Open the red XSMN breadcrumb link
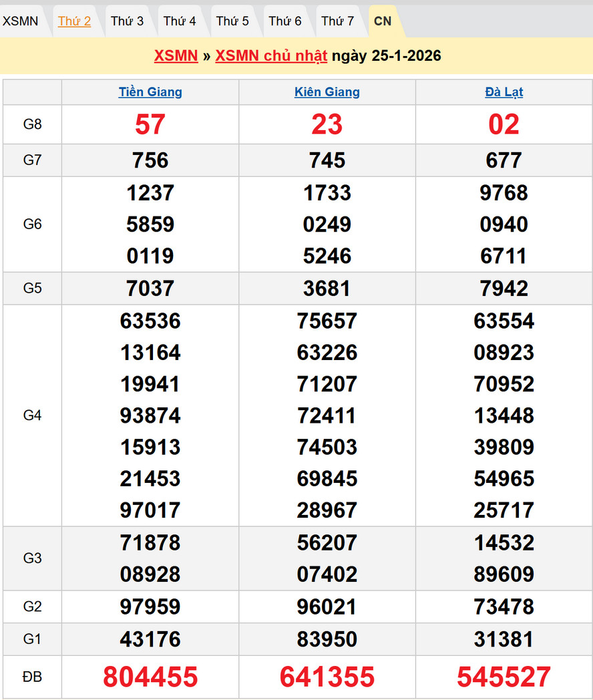The height and width of the screenshot is (700, 593). (176, 55)
